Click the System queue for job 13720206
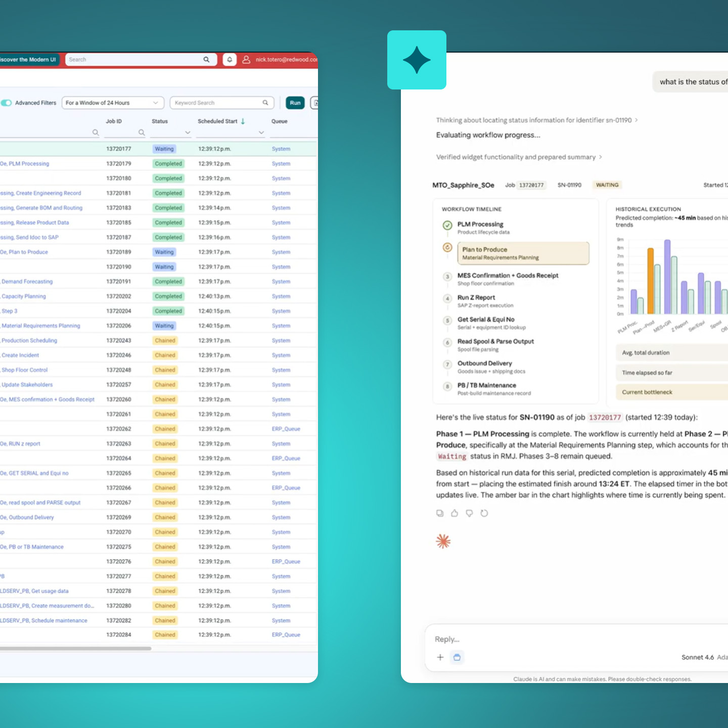The image size is (728, 728). (281, 326)
